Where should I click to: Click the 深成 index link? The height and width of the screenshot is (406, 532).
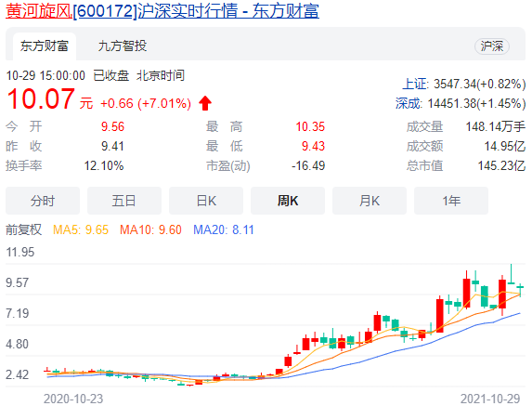click(409, 103)
